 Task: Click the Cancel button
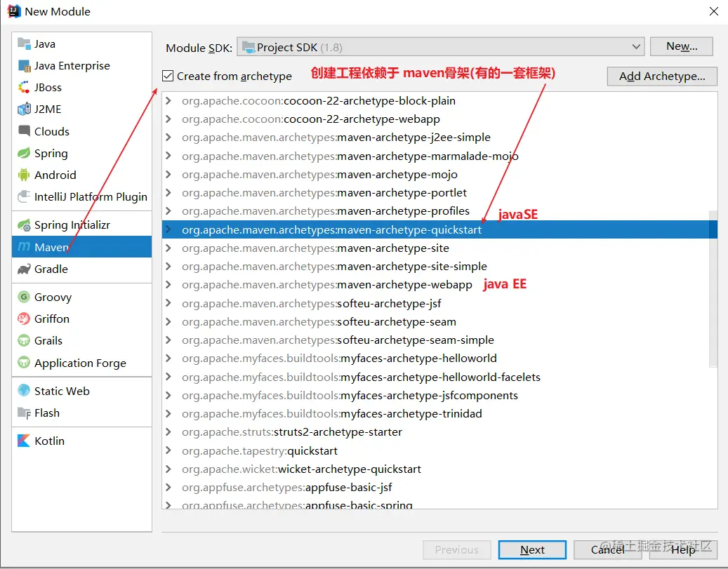tap(607, 550)
